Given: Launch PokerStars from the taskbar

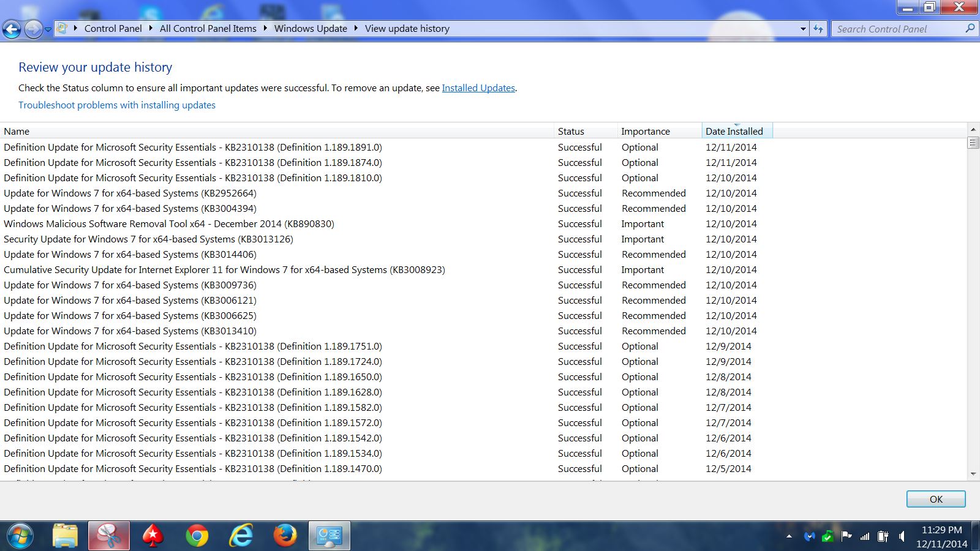Looking at the screenshot, I should coord(153,536).
